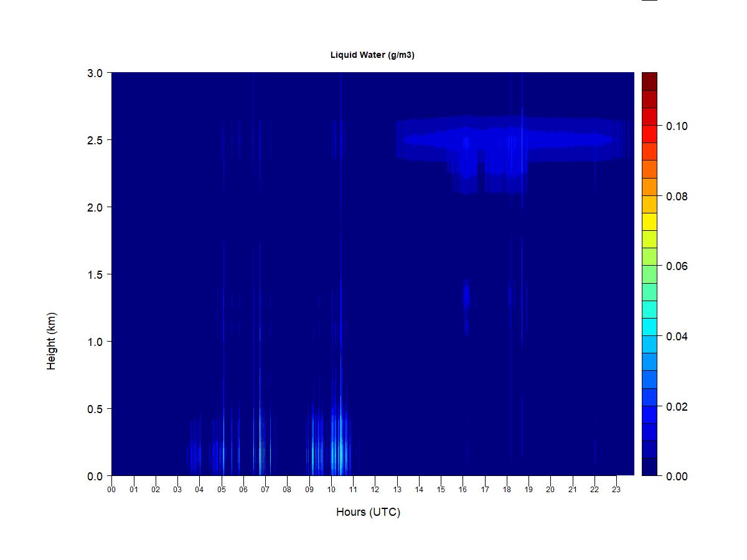Click the Hours (UTC) axis label
This screenshot has width=747, height=560.
(x=368, y=512)
